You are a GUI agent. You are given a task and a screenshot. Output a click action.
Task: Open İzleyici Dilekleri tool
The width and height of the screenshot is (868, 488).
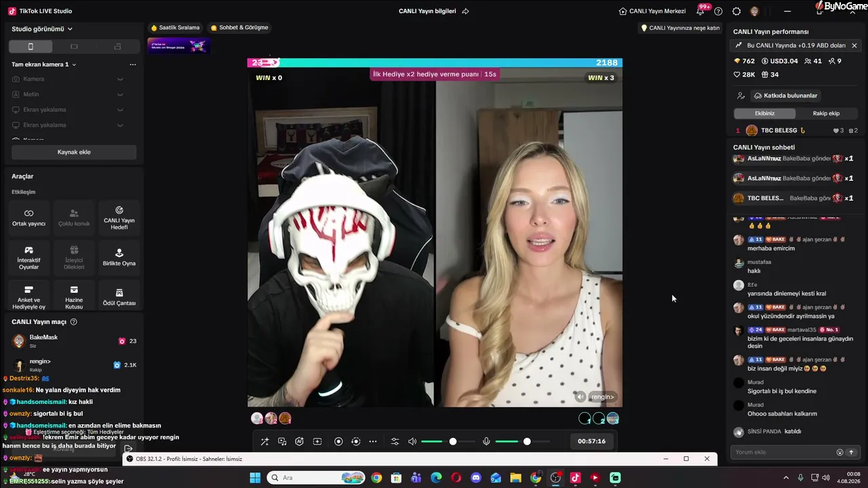(74, 258)
